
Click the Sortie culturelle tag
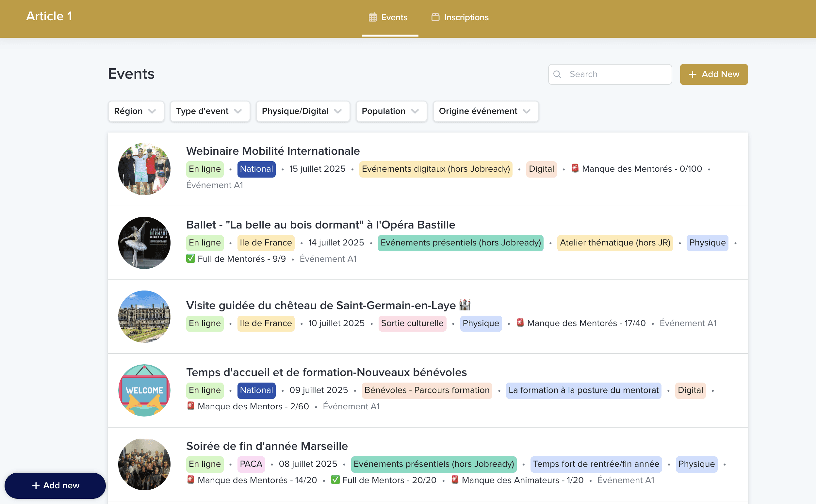tap(412, 323)
